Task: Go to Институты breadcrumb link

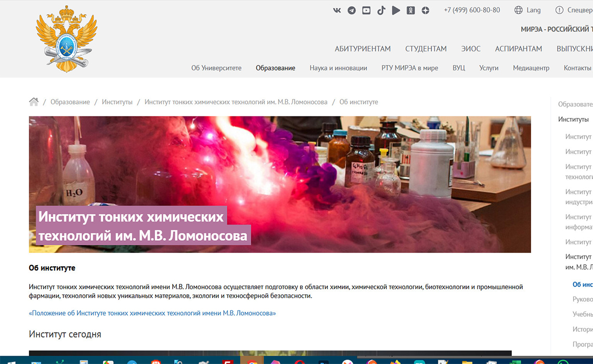Action: (117, 102)
